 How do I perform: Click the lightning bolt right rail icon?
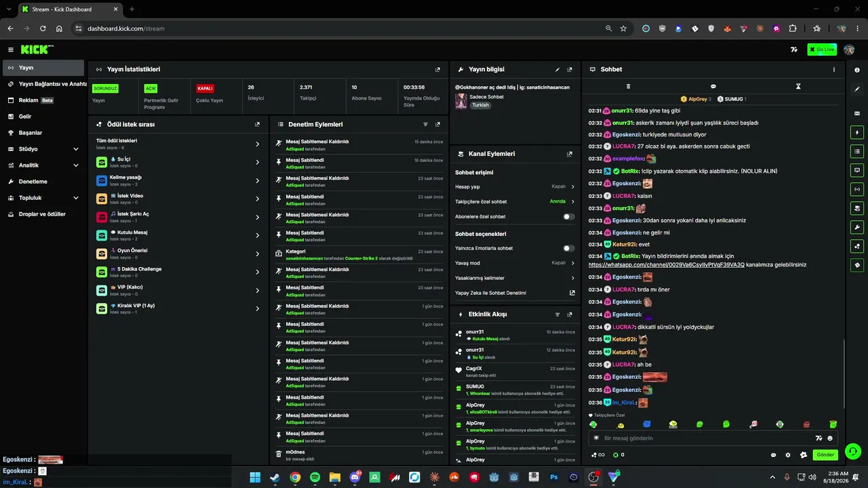coord(857,133)
